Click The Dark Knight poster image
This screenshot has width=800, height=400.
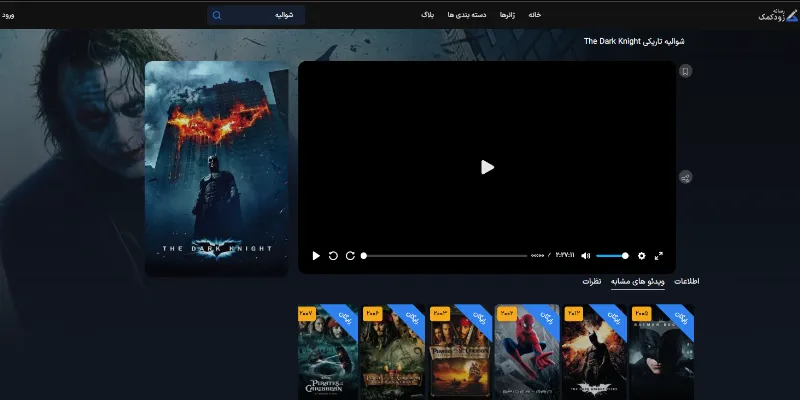coord(217,169)
